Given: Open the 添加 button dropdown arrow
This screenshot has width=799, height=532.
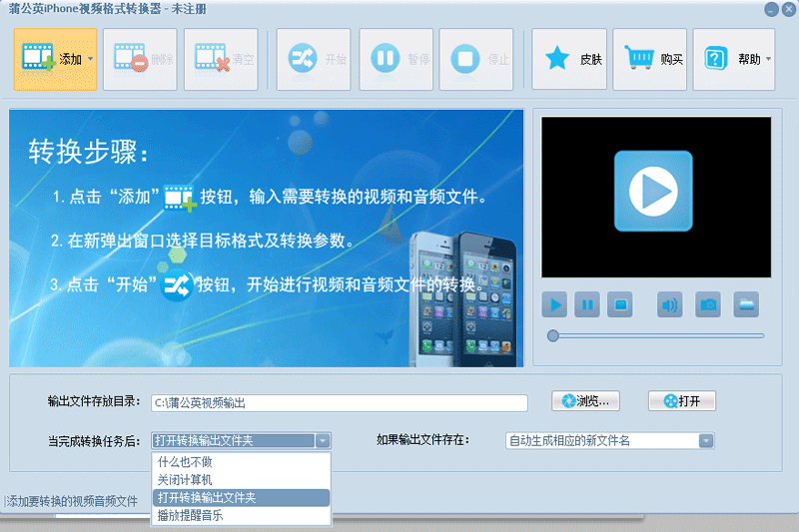Looking at the screenshot, I should [x=90, y=59].
